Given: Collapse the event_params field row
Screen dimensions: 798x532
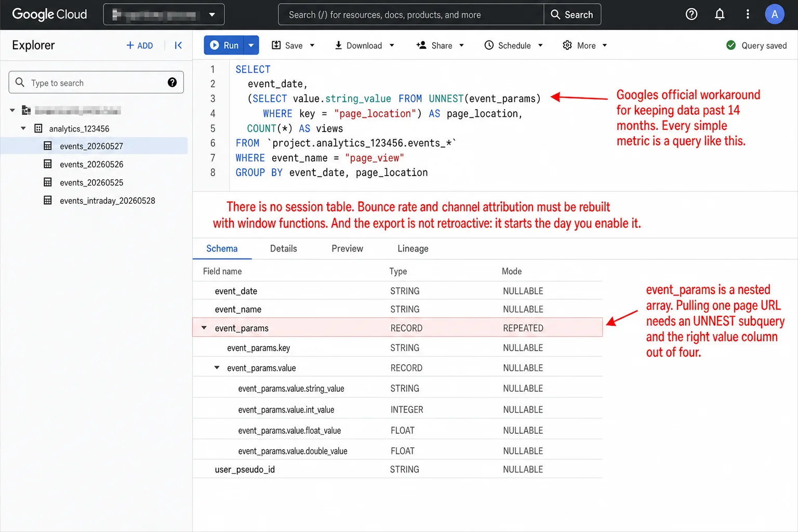Looking at the screenshot, I should pyautogui.click(x=204, y=328).
